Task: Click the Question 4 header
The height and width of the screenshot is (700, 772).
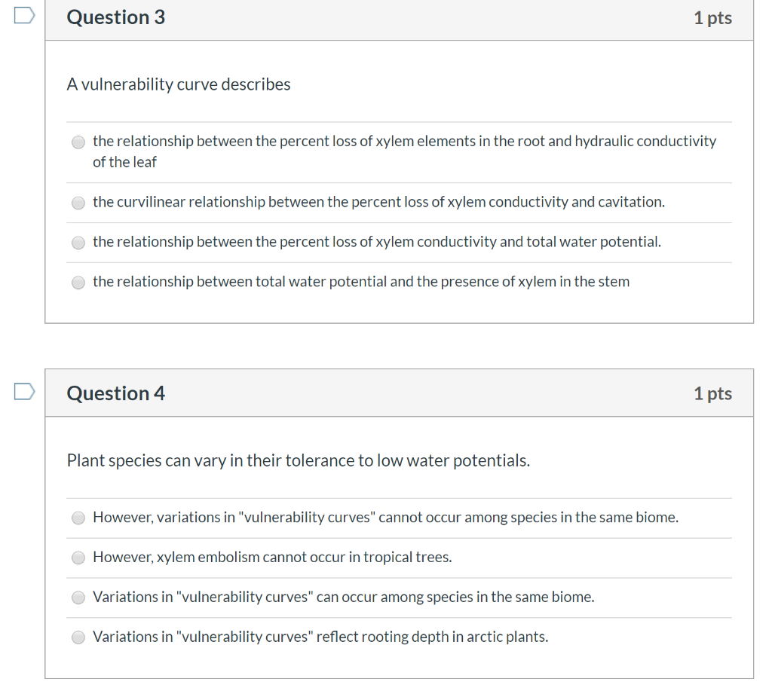Action: [x=115, y=393]
